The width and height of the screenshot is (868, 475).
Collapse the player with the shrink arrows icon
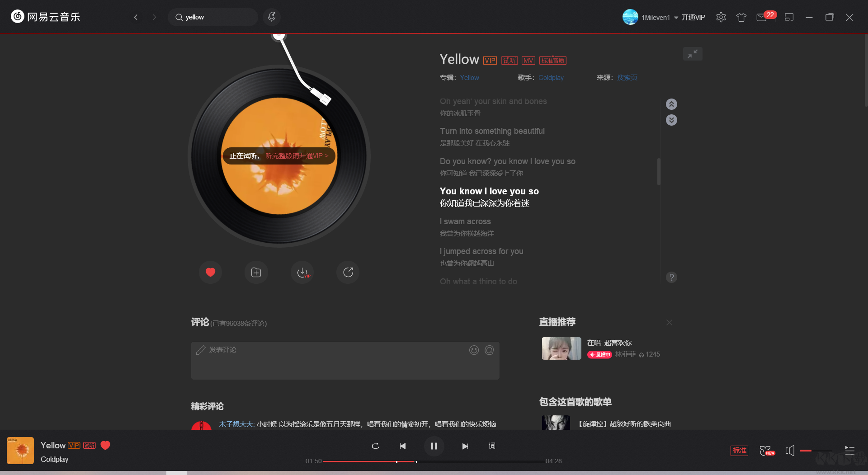693,54
